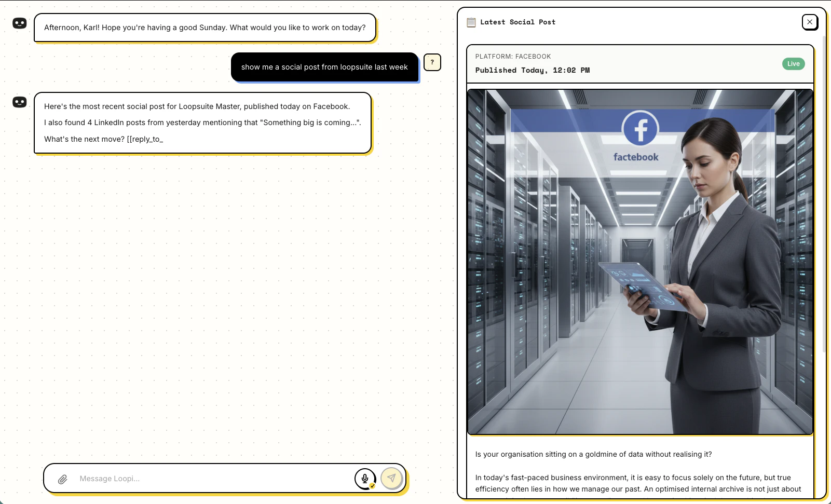
Task: Click the question mark icon near the user message
Action: pos(432,62)
